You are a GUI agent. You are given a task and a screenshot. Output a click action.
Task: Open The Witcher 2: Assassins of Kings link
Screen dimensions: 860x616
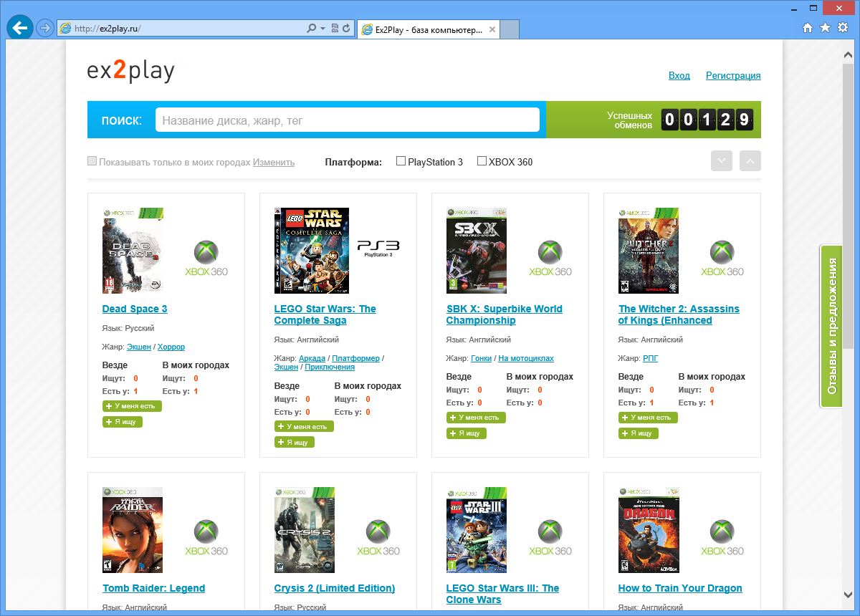[679, 314]
